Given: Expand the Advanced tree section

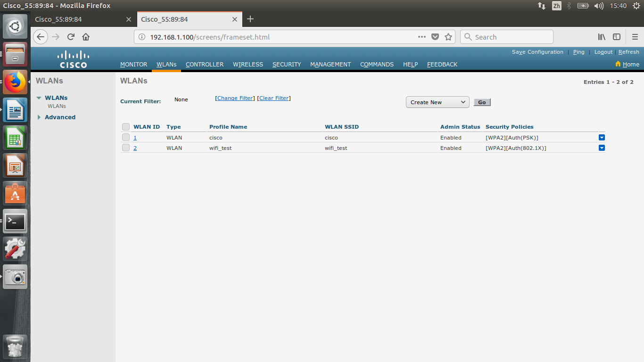Looking at the screenshot, I should 39,117.
